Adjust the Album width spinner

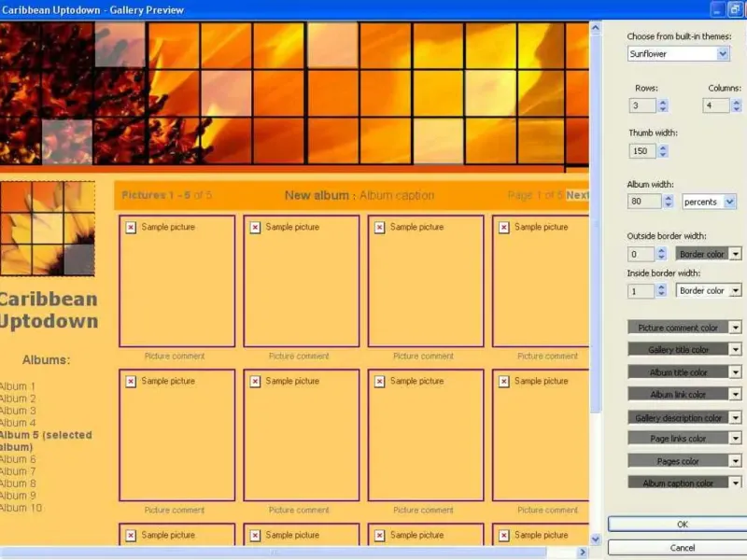(668, 202)
